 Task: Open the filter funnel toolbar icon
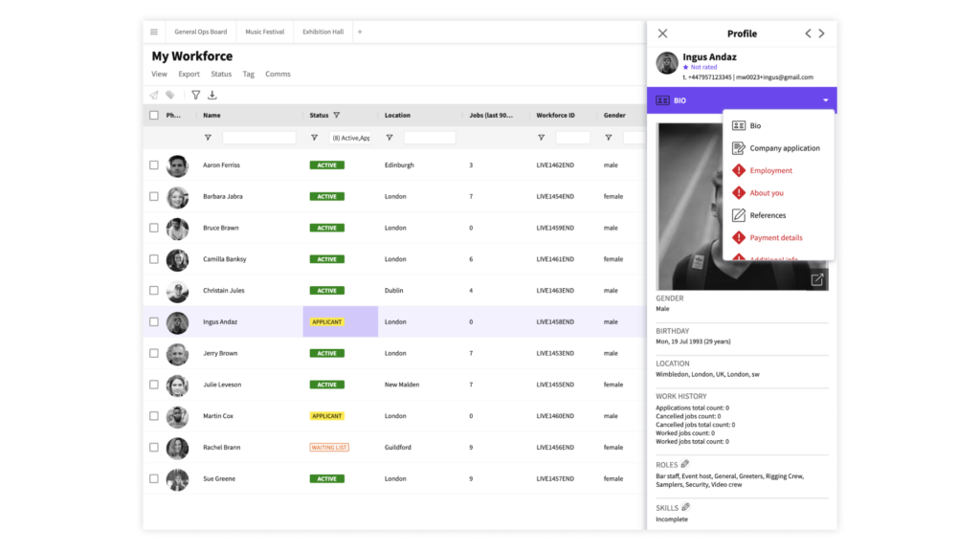pyautogui.click(x=195, y=95)
